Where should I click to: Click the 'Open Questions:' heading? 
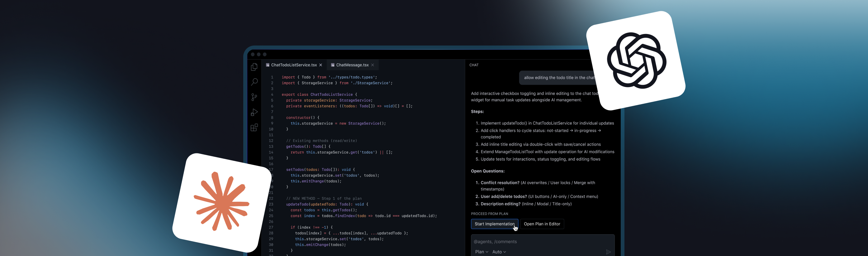[x=488, y=171]
